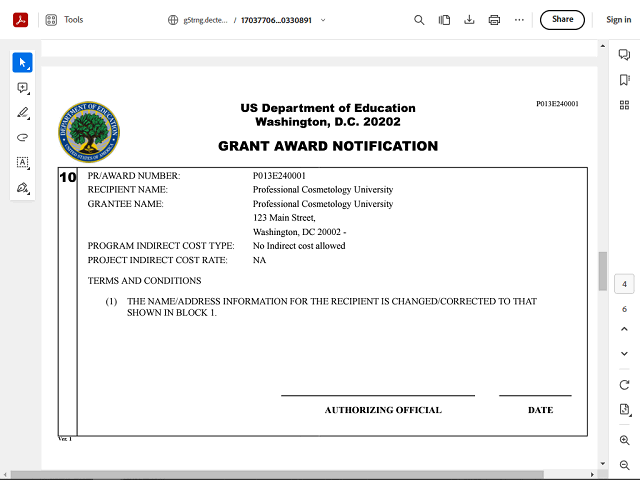Zoom out of the document

pyautogui.click(x=624, y=465)
